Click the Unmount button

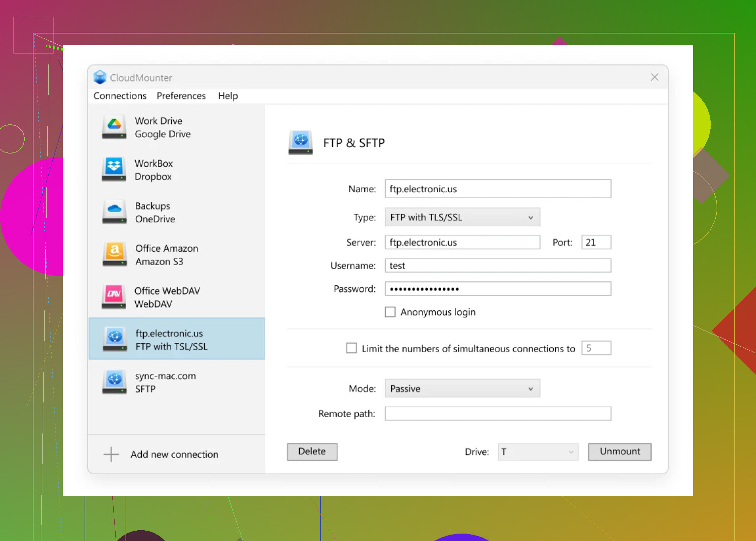(619, 452)
